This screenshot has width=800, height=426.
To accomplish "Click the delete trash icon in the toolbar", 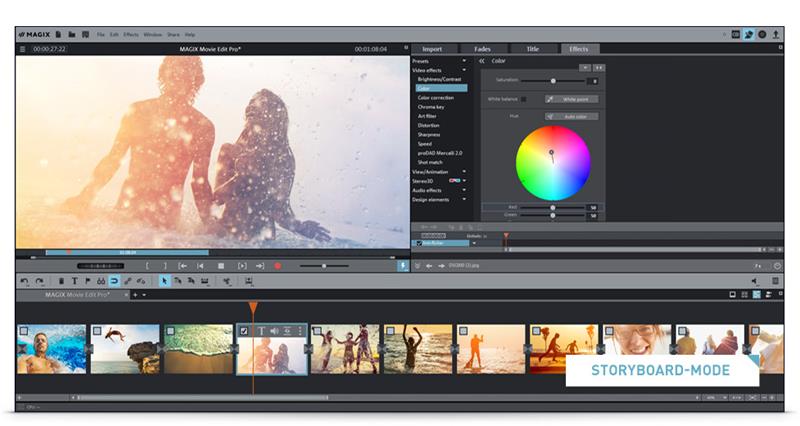I will (61, 281).
